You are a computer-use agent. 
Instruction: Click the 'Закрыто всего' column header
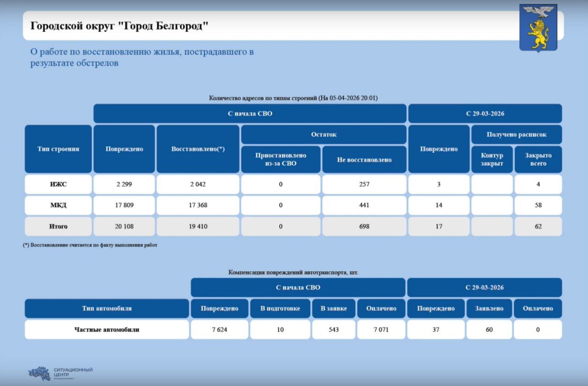pos(538,159)
